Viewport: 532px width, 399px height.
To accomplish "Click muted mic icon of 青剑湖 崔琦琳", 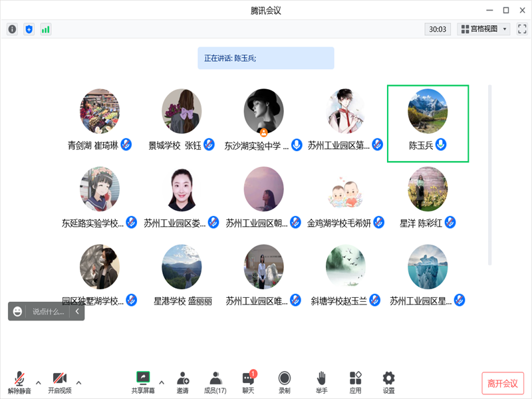I will [x=126, y=145].
